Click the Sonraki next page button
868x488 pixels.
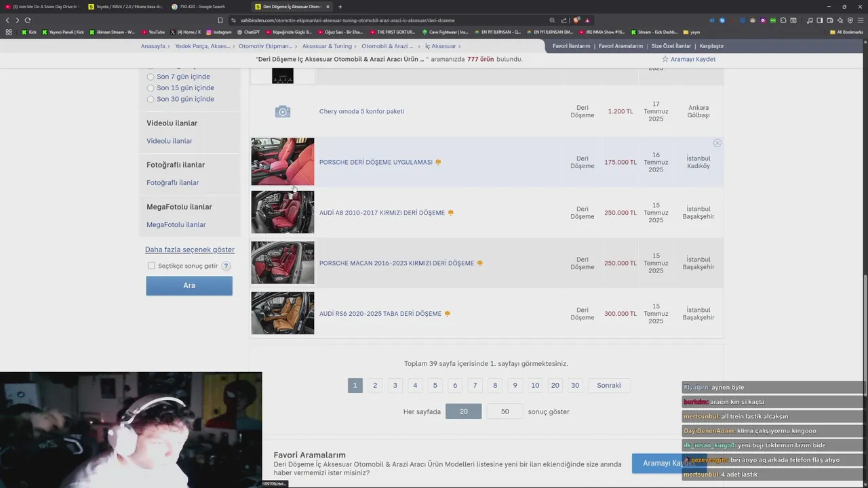pos(608,386)
